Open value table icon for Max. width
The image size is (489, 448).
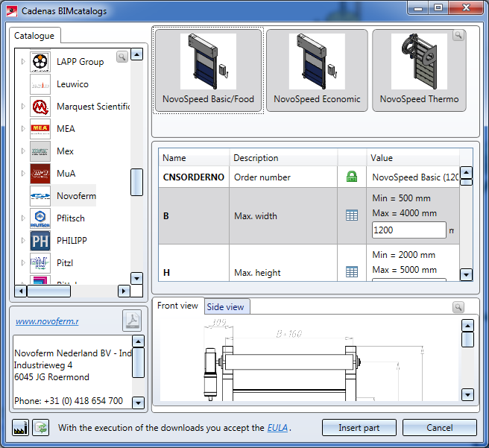(x=352, y=215)
